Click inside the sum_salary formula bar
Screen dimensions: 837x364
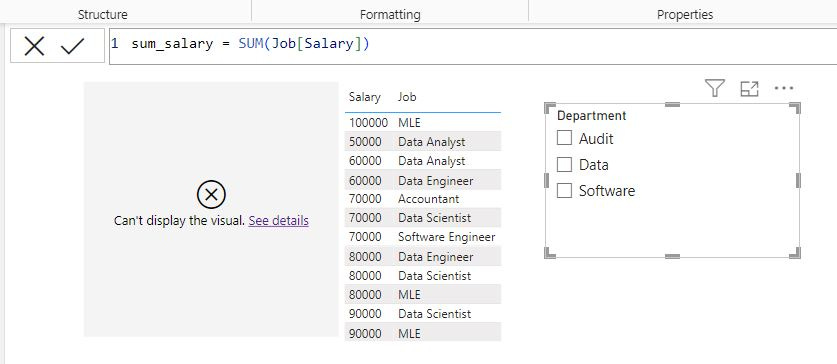coord(473,46)
